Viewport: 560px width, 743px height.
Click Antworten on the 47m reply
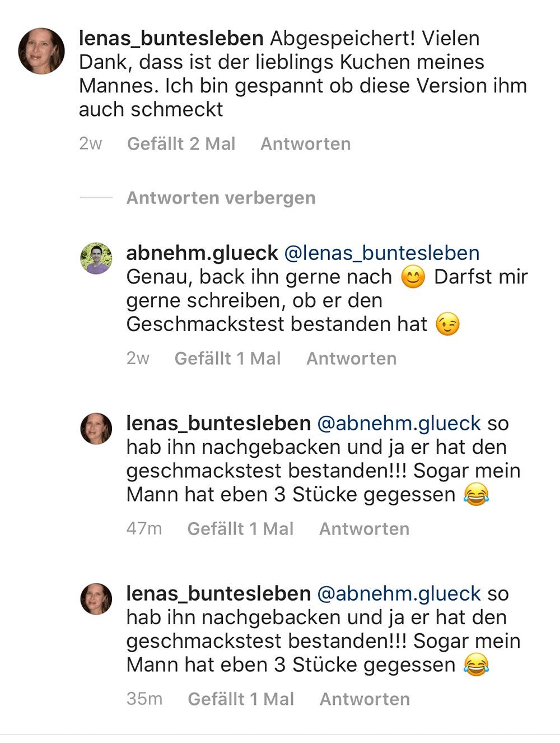coord(364,529)
